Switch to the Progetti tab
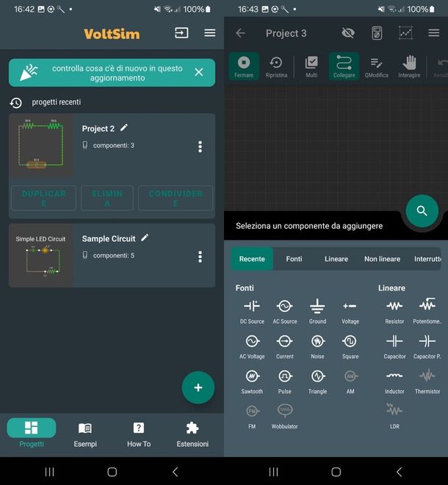Screen dimensions: 448x485 32,434
